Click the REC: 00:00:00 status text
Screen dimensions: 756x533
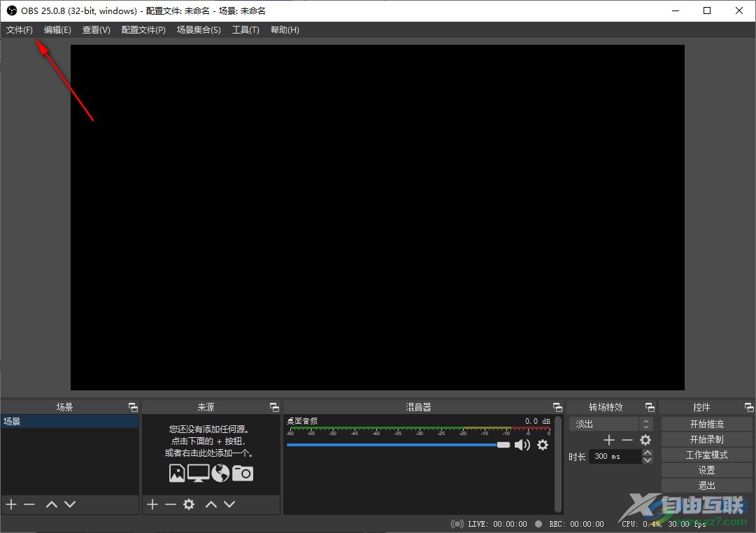click(576, 524)
